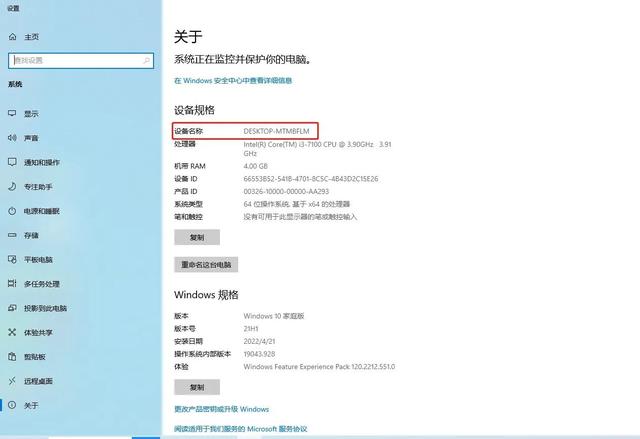
Task: Click 复制 button under Windows 规格
Action: 197,387
